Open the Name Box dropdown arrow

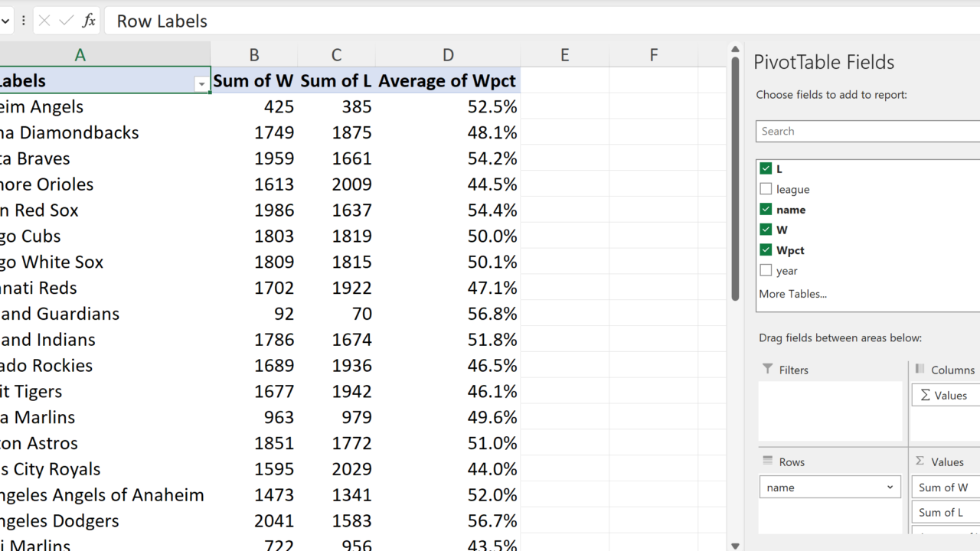coord(6,21)
